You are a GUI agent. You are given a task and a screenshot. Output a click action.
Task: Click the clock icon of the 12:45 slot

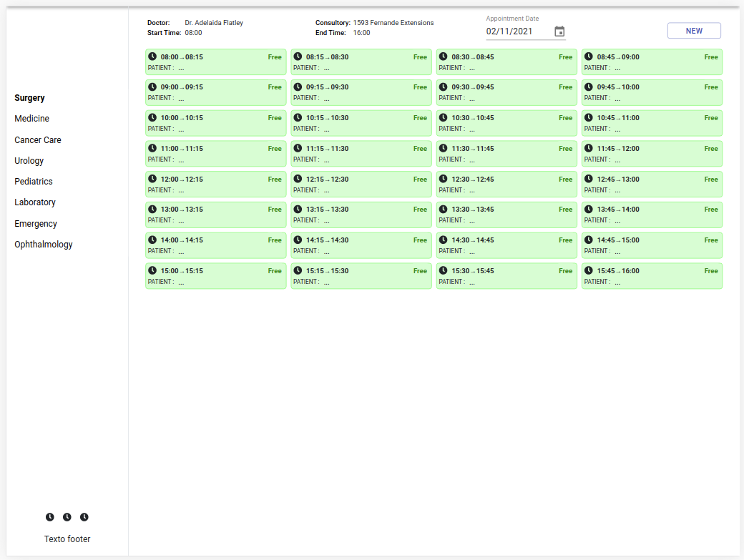(x=588, y=179)
